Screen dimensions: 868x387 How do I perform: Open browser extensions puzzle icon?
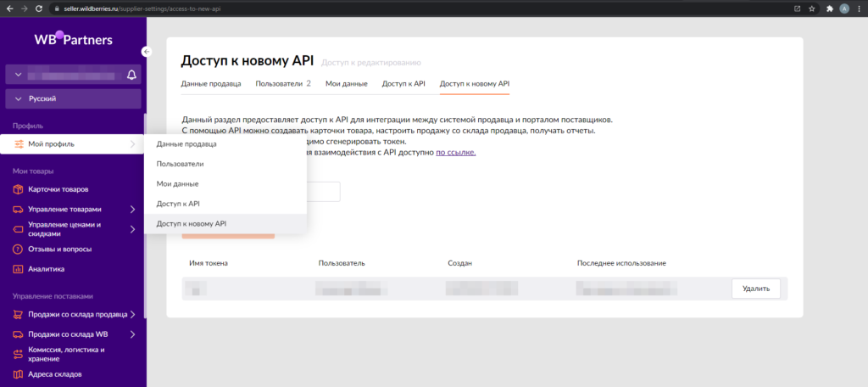tap(829, 8)
